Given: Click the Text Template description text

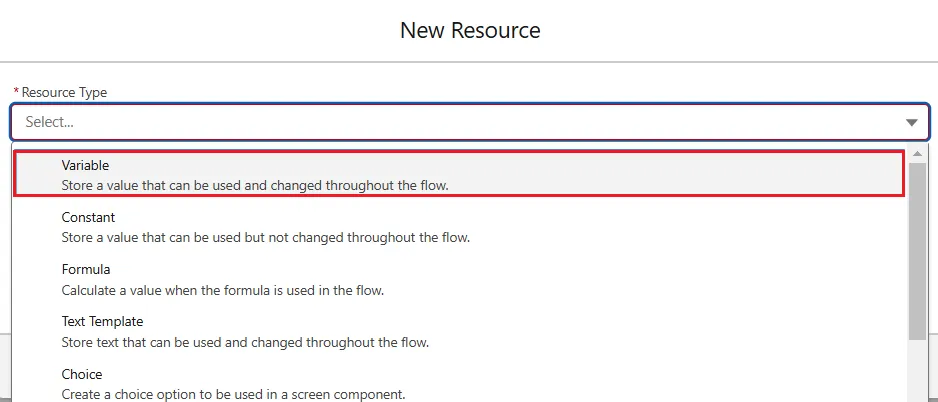Looking at the screenshot, I should tap(245, 342).
